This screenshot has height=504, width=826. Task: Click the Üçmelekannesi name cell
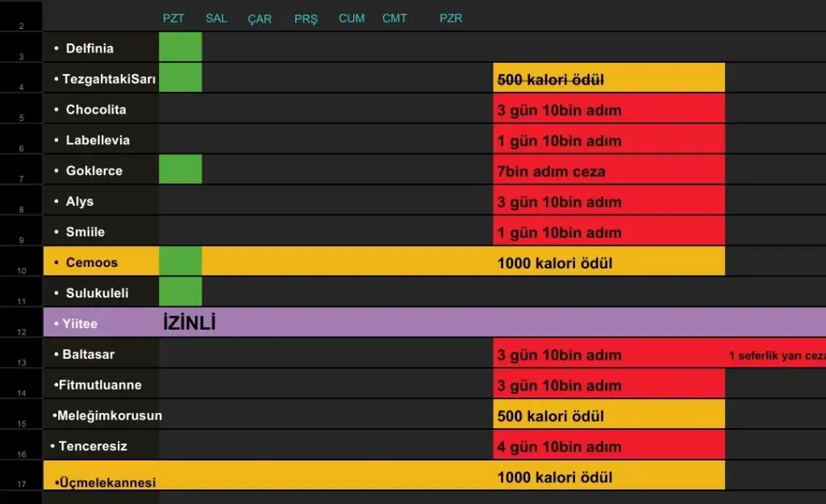pos(100,481)
